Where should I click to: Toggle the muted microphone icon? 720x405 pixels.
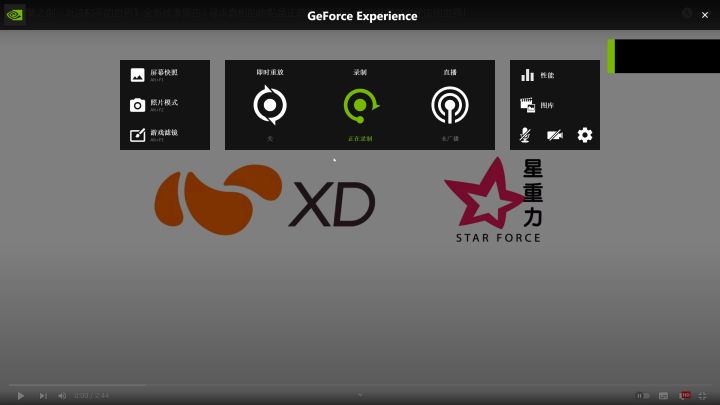tap(525, 135)
